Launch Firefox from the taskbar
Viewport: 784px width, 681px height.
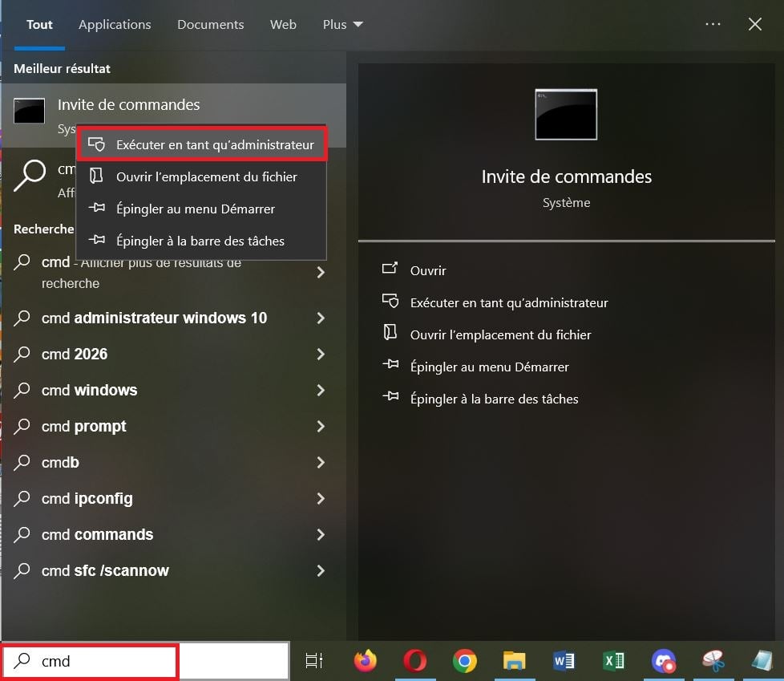point(366,660)
